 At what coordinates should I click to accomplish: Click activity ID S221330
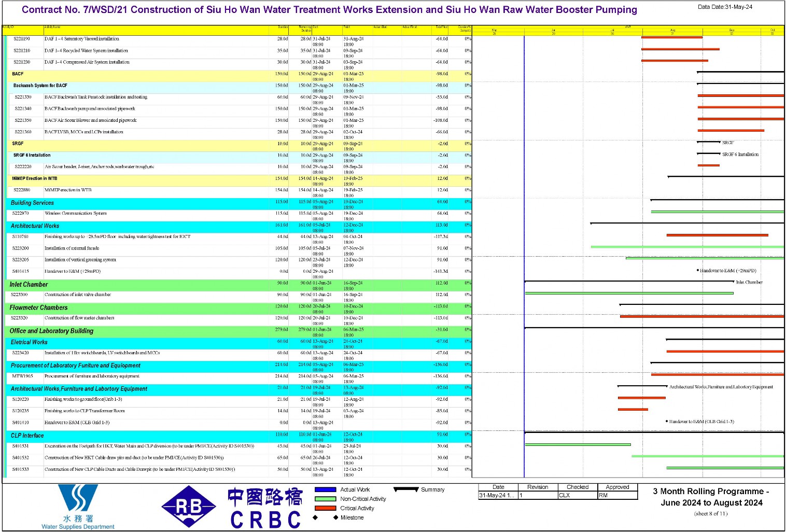point(23,97)
